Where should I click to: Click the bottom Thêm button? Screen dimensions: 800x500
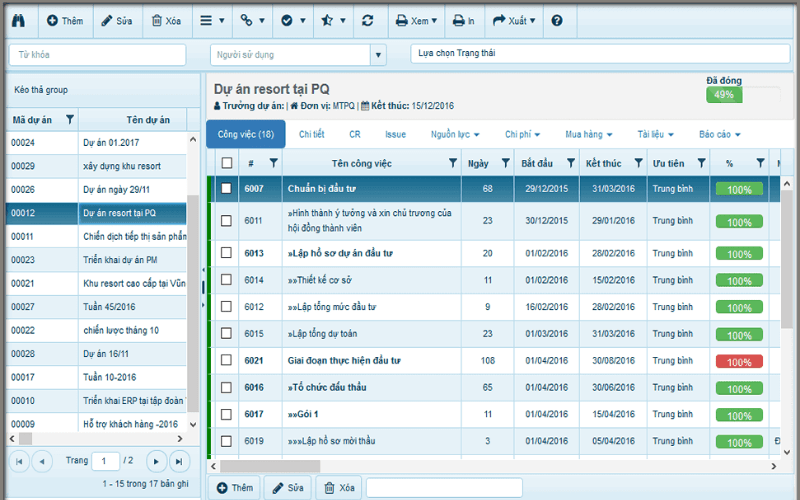point(235,488)
